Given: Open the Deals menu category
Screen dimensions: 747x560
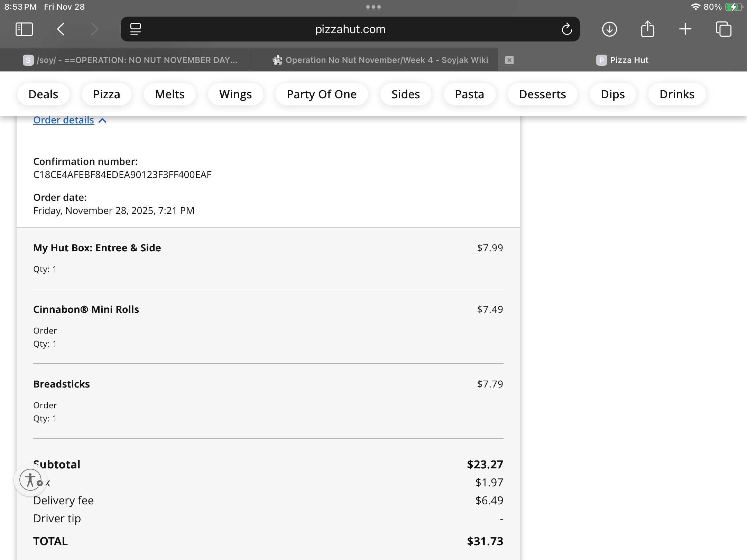Looking at the screenshot, I should (43, 94).
